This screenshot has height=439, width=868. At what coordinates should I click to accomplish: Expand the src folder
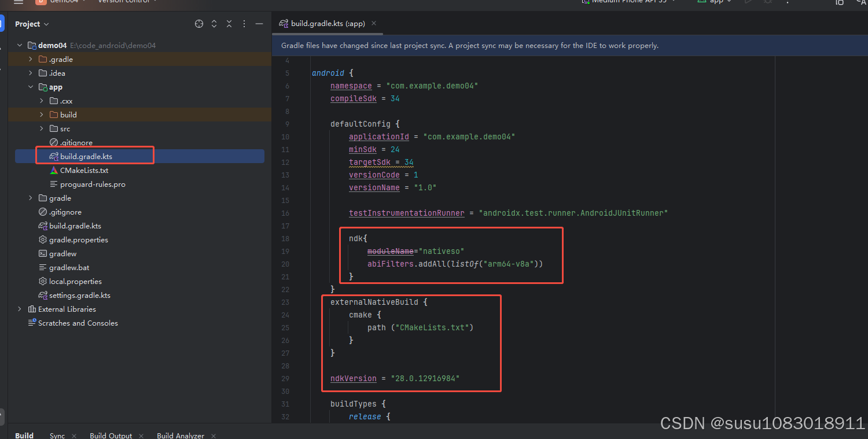[x=42, y=128]
